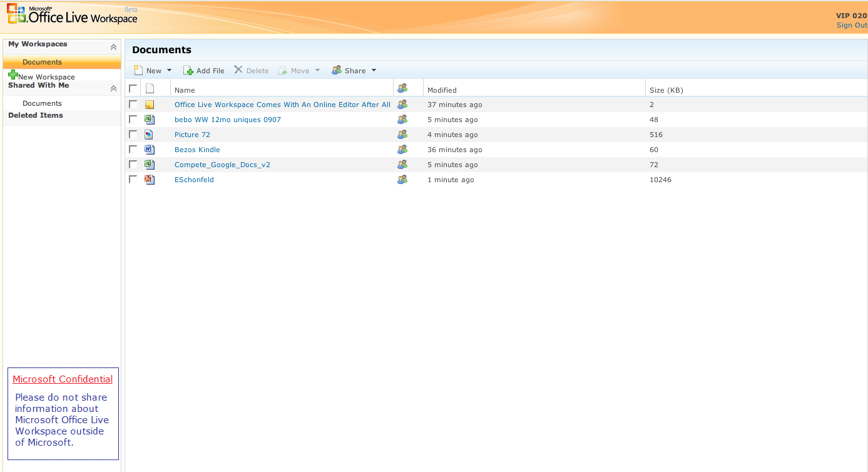Click sharing icon on Compete_Google_Docs_v2 row
868x472 pixels.
pyautogui.click(x=402, y=165)
